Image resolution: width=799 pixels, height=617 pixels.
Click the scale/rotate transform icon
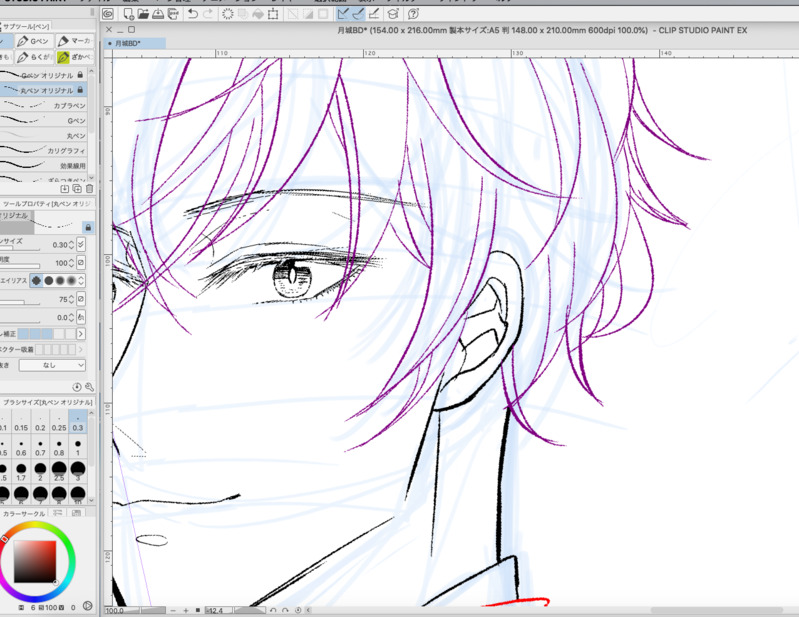(273, 14)
